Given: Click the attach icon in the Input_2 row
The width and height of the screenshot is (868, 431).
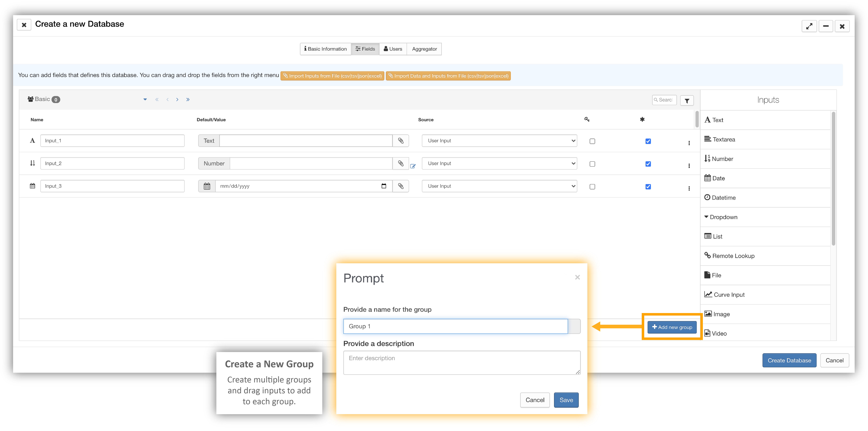Looking at the screenshot, I should [x=401, y=163].
